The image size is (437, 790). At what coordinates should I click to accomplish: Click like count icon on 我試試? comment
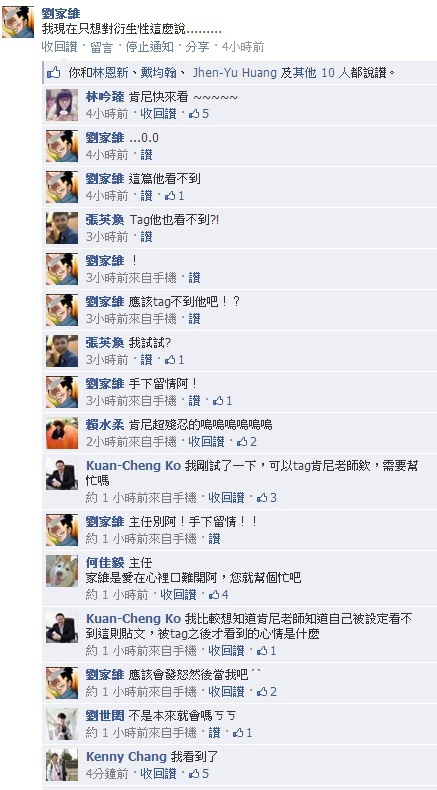170,360
